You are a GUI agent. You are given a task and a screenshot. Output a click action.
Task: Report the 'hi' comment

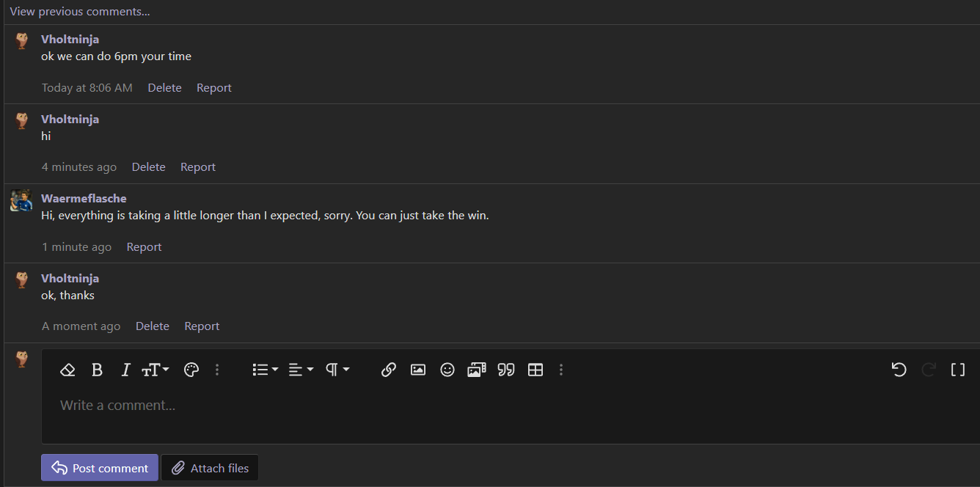point(198,167)
